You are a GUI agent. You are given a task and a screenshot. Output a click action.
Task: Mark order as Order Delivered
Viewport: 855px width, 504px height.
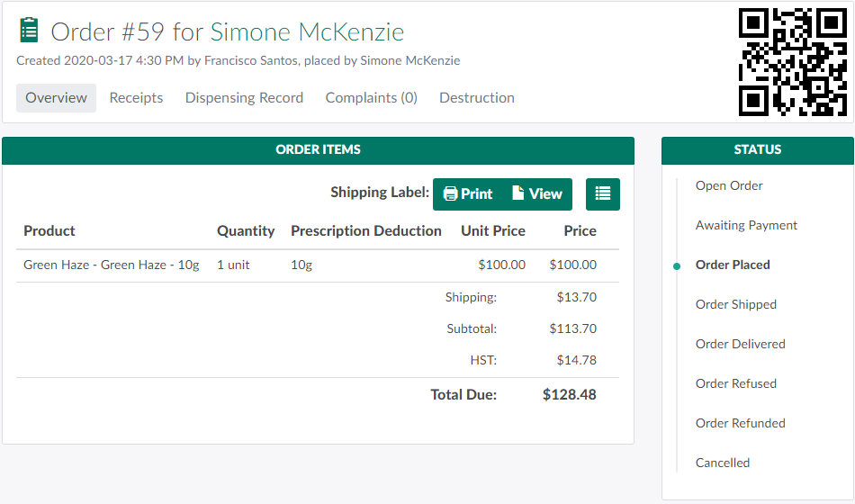pyautogui.click(x=740, y=344)
